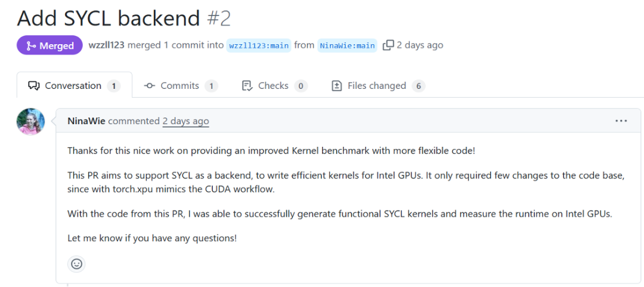The image size is (644, 287).
Task: Click the Commits tab commit icon
Action: (150, 86)
